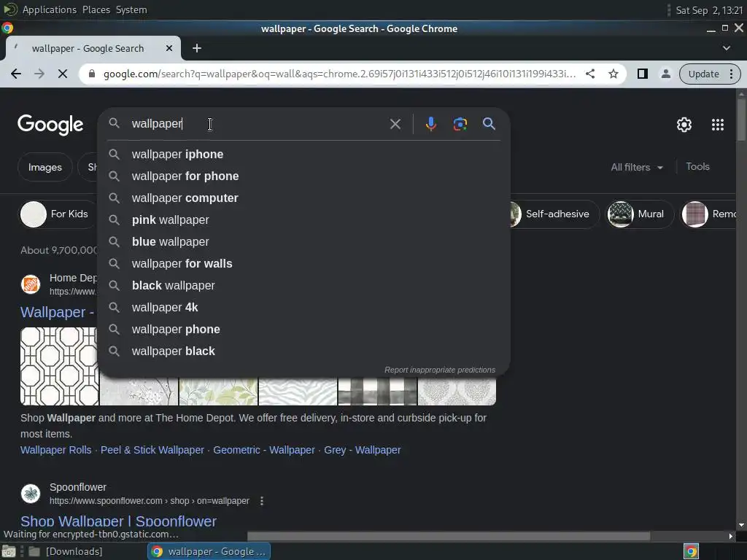Open the Google apps grid

tap(718, 125)
